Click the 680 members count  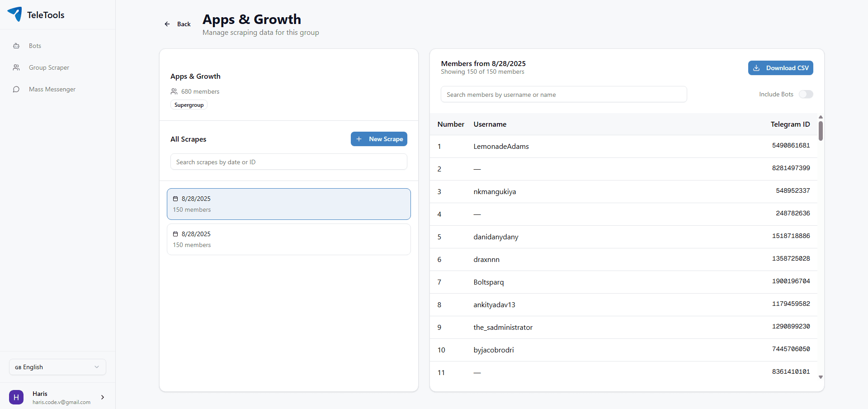(x=200, y=91)
